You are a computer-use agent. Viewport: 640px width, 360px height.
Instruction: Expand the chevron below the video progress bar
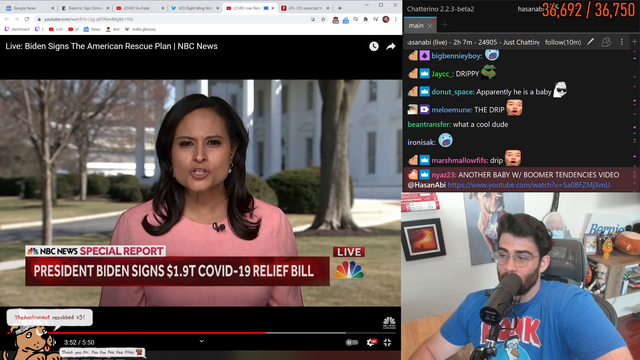201,341
